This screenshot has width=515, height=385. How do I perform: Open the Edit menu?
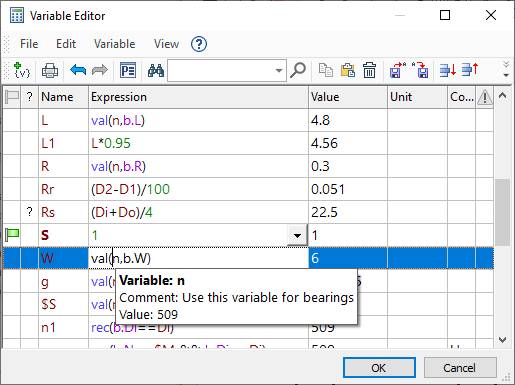tap(66, 44)
